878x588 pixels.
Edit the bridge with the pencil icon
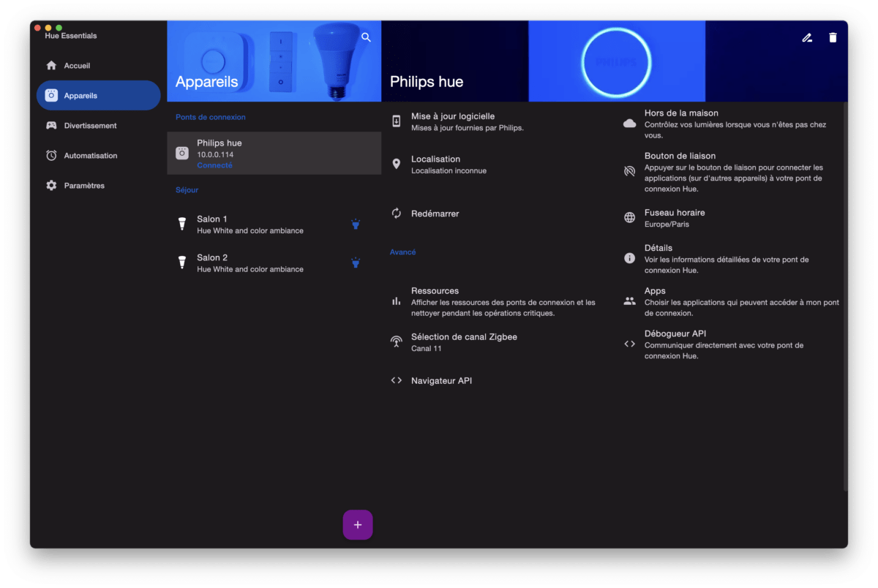point(807,37)
